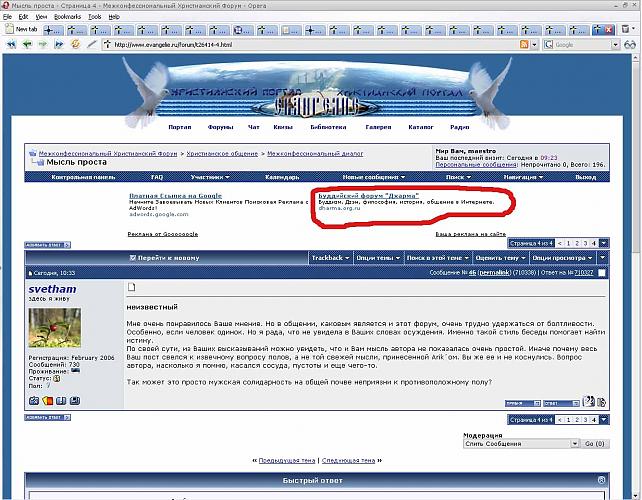
Task: Open the Навигация dropdown in forum navbar
Action: click(x=524, y=176)
